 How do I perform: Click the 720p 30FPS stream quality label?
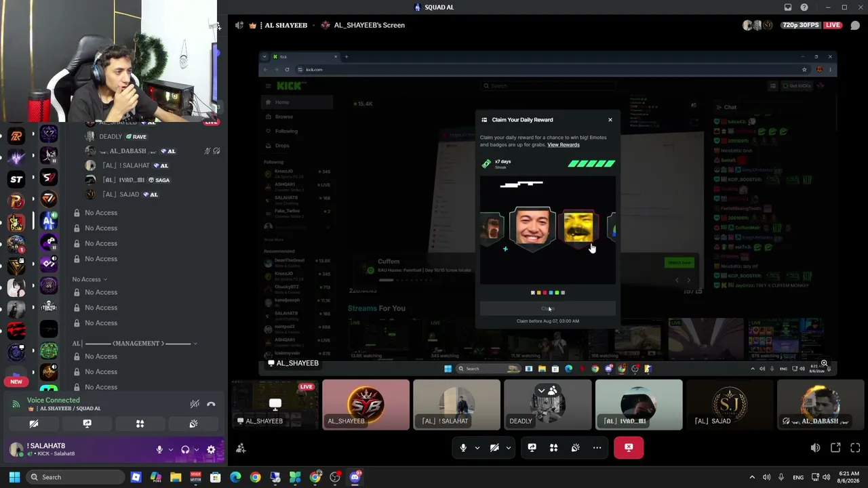tap(800, 25)
